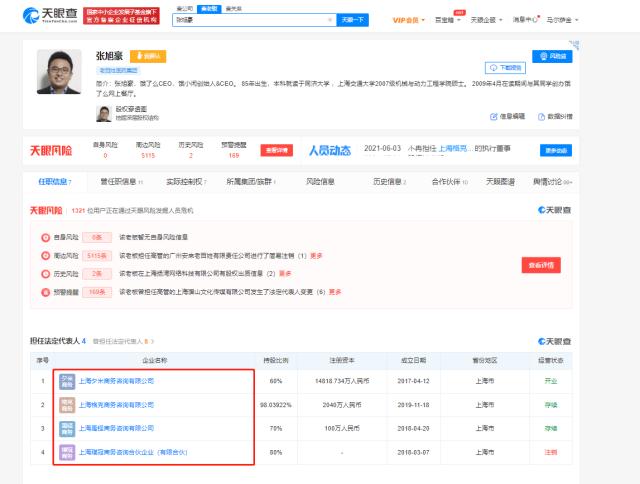
Task: Open the row 3 company link with 70% shares
Action: [116, 428]
